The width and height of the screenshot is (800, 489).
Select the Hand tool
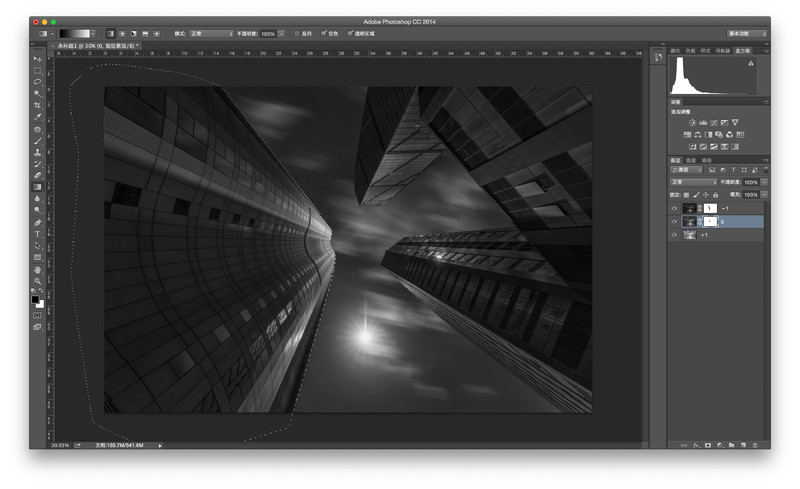(37, 270)
